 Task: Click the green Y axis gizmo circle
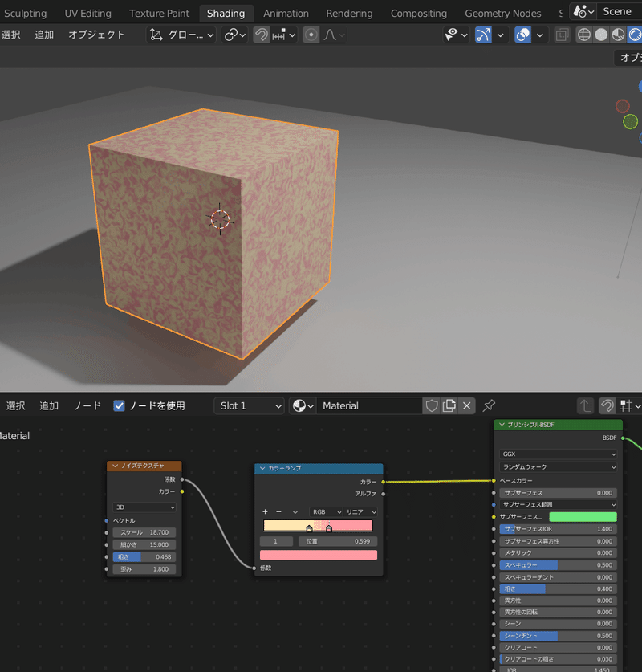point(630,122)
